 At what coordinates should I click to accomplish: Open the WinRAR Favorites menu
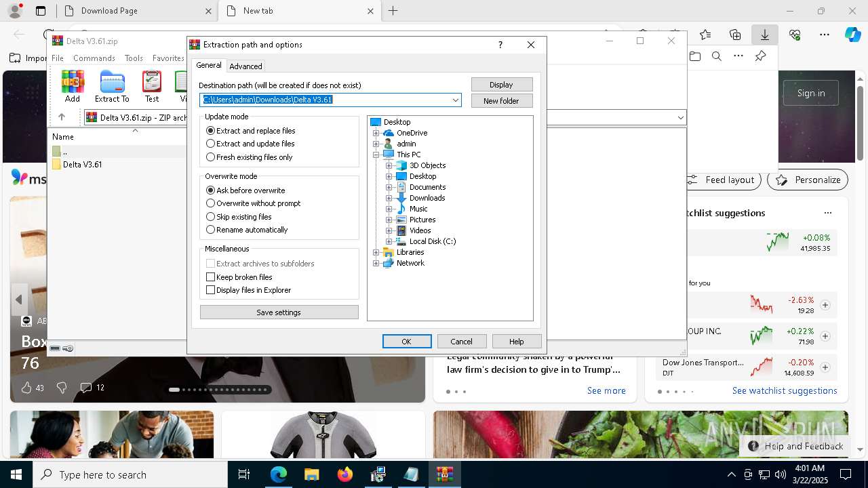click(168, 58)
